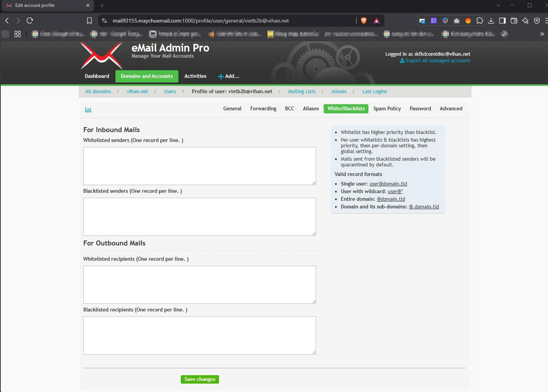Click the user@domain.tld format example

pyautogui.click(x=388, y=184)
